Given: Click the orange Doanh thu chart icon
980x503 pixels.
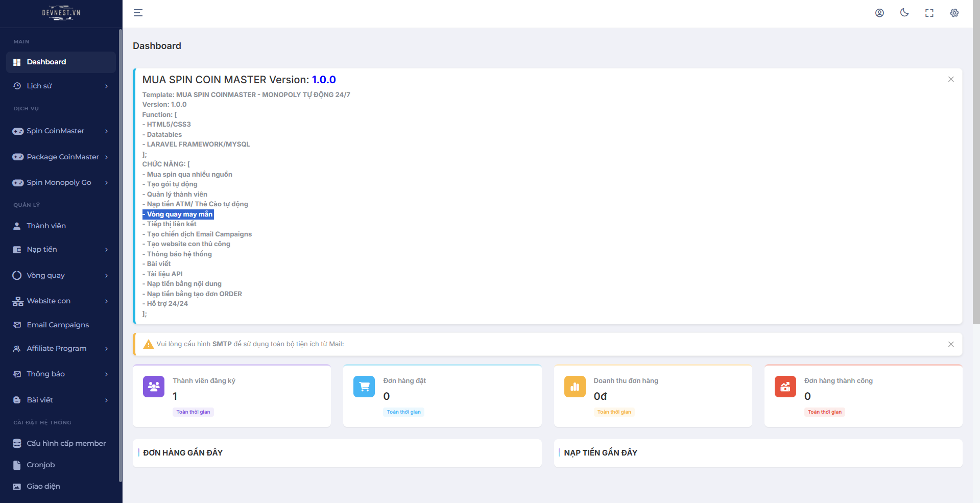Looking at the screenshot, I should tap(575, 387).
